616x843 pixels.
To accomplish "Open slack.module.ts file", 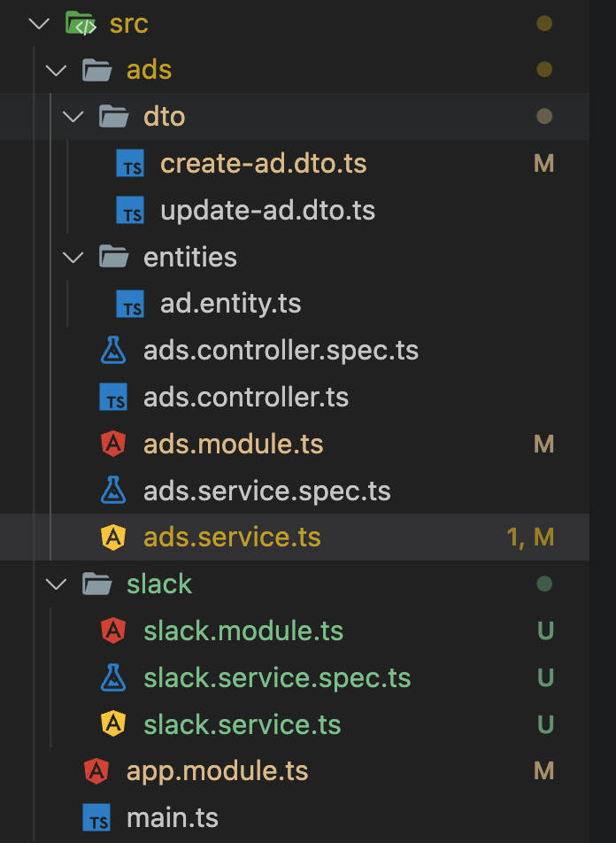I will 243,631.
